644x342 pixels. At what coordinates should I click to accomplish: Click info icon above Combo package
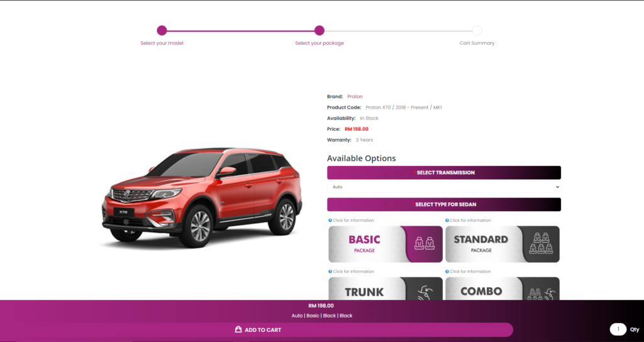coord(447,272)
